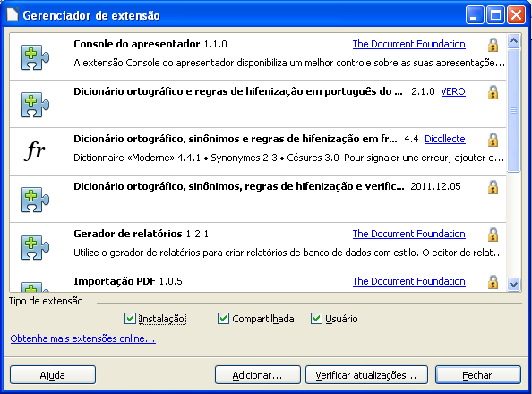The width and height of the screenshot is (532, 394).
Task: Click lock icon on Importação PDF row
Action: (x=493, y=282)
